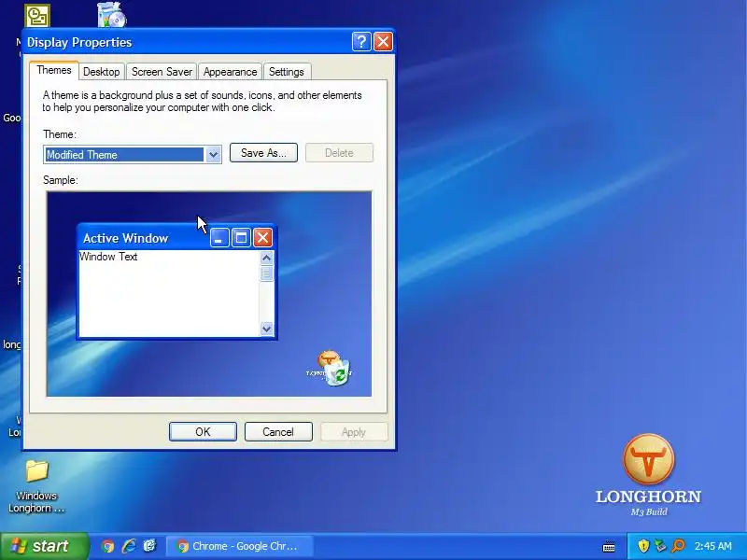Switch to the Desktop tab
This screenshot has width=747, height=560.
[x=102, y=72]
